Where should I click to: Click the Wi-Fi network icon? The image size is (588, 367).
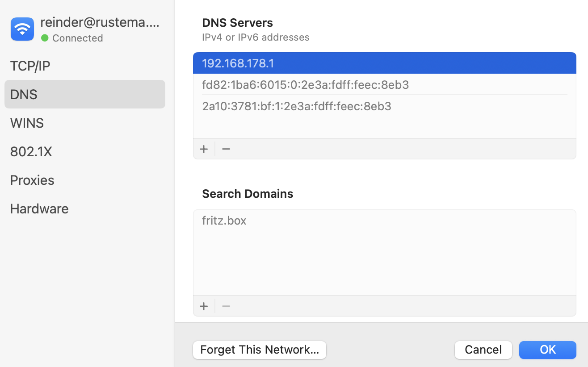point(22,29)
